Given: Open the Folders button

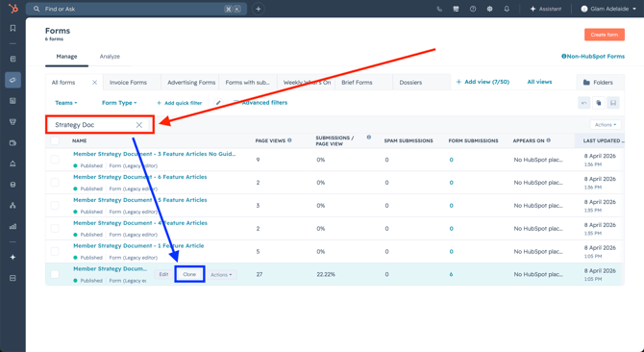Looking at the screenshot, I should pyautogui.click(x=600, y=83).
